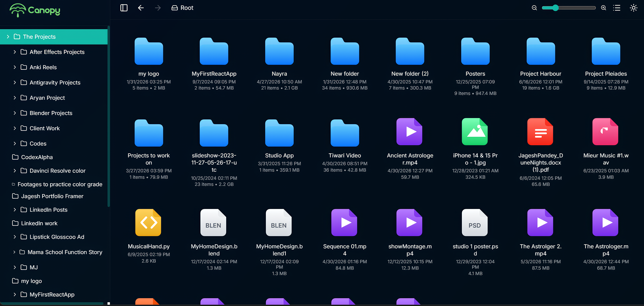Select The Projects in sidebar
The width and height of the screenshot is (644, 306).
tap(54, 37)
